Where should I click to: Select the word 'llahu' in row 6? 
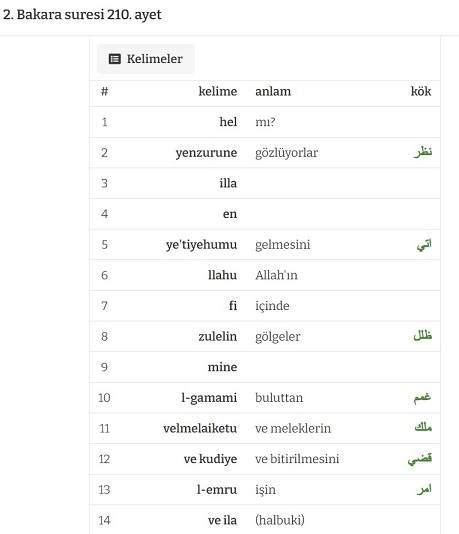(x=222, y=275)
